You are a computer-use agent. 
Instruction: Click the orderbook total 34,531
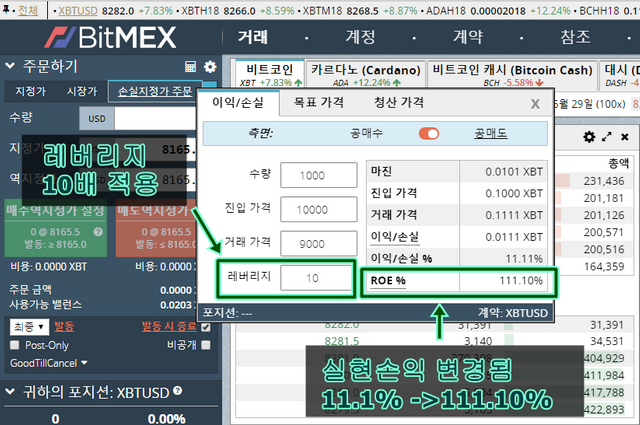607,341
